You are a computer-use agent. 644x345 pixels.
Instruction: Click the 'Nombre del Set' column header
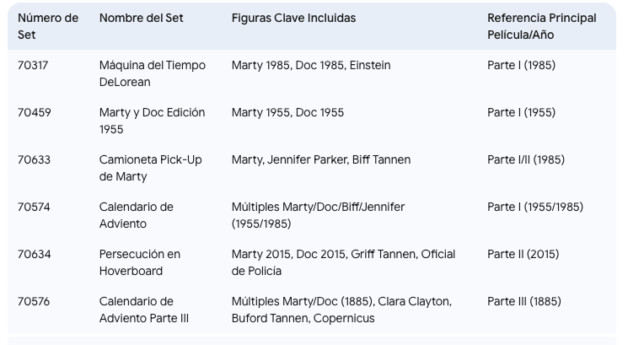pos(142,18)
